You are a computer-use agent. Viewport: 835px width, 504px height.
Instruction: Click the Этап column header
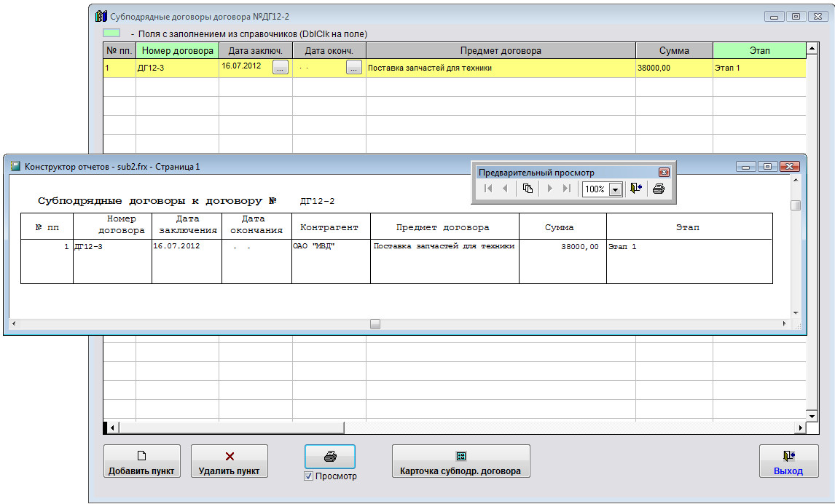pyautogui.click(x=759, y=50)
